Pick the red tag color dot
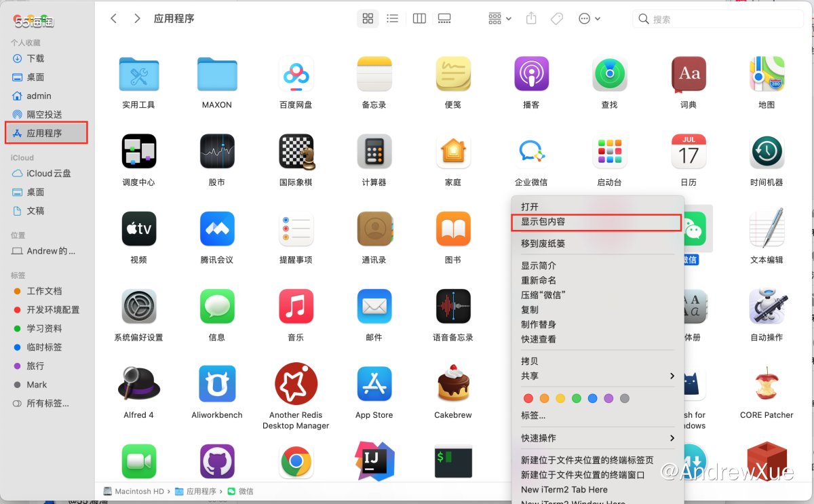Image resolution: width=814 pixels, height=504 pixels. click(528, 398)
